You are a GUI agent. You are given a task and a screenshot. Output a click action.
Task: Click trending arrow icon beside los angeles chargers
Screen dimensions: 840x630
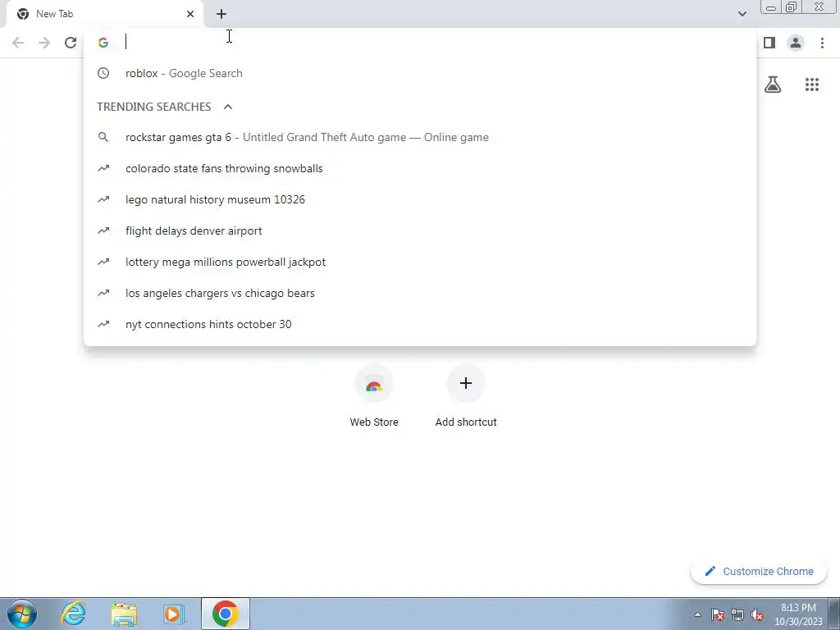point(103,293)
